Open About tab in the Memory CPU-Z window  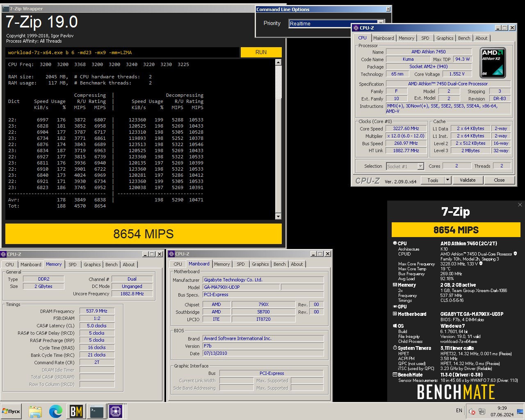click(129, 265)
